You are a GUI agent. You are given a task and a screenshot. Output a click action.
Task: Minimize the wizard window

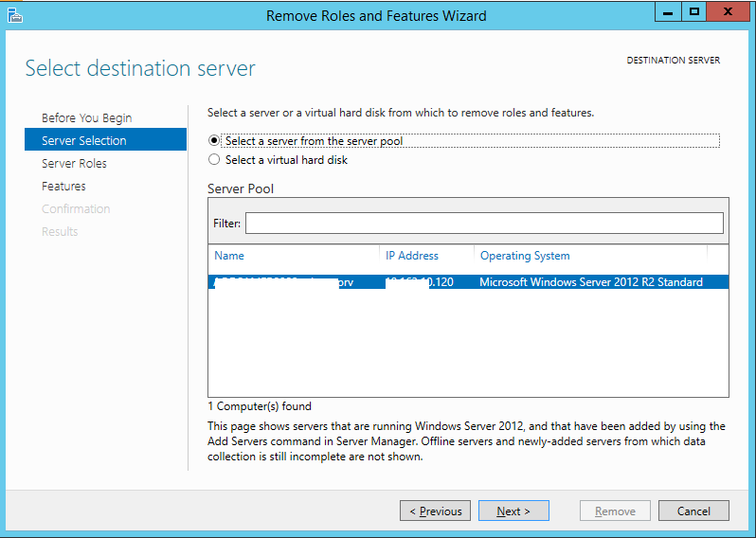click(x=668, y=12)
